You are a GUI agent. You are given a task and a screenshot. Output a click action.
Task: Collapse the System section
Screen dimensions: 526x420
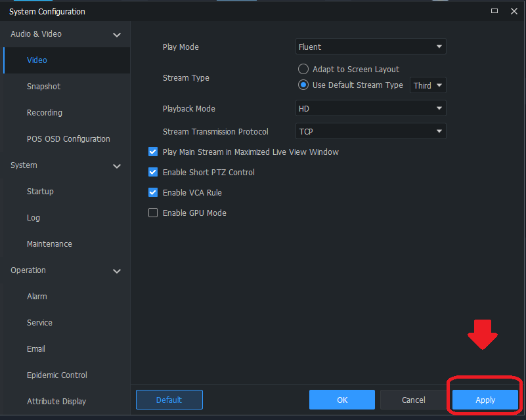click(x=116, y=165)
